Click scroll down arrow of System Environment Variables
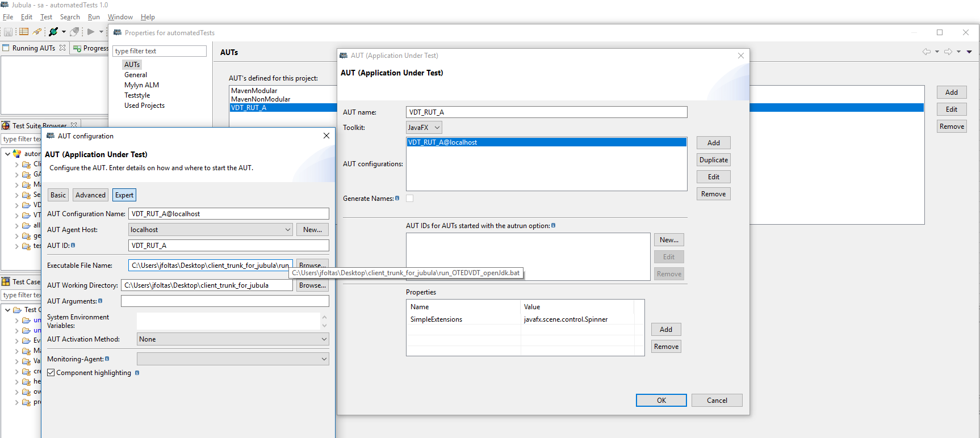 pos(324,325)
